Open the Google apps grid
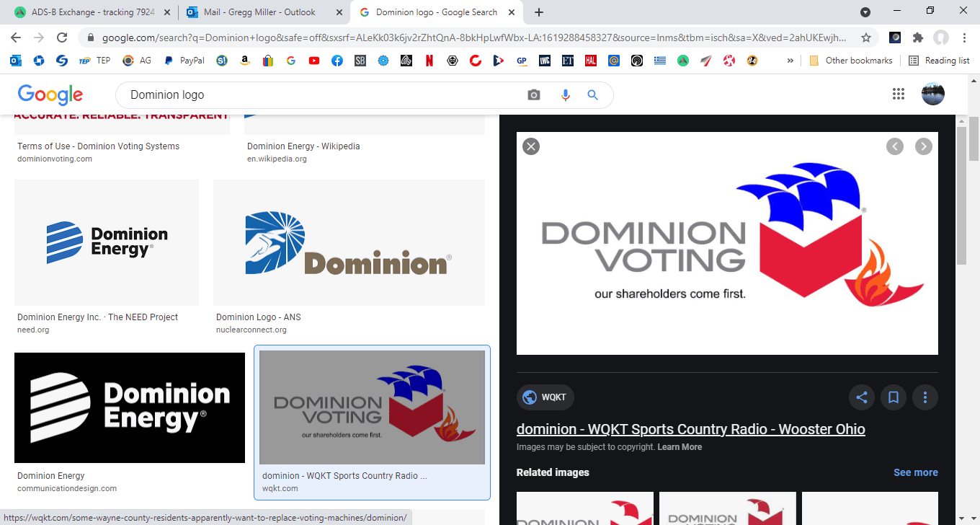 click(898, 94)
